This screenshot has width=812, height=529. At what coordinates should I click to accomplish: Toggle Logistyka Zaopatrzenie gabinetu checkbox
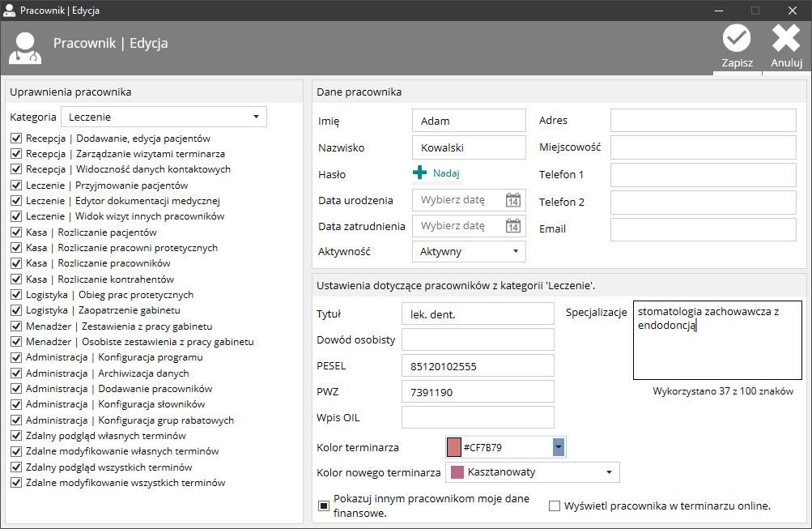click(x=16, y=310)
